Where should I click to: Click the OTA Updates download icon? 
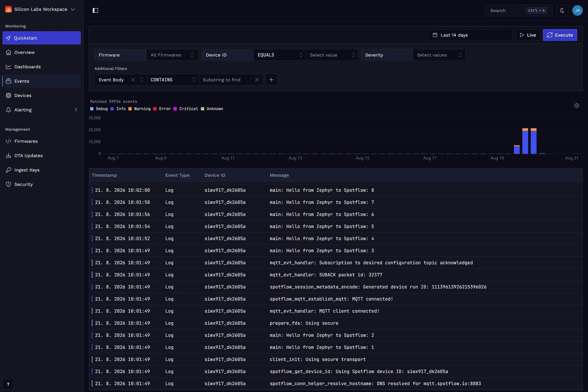coord(8,156)
